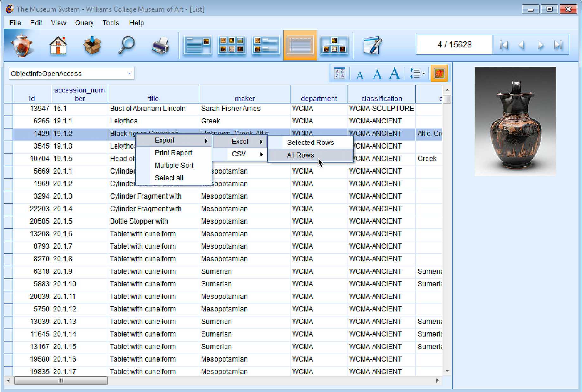Click the record counter field 4 / 15628
Viewport: 582px width, 392px height.
click(454, 45)
